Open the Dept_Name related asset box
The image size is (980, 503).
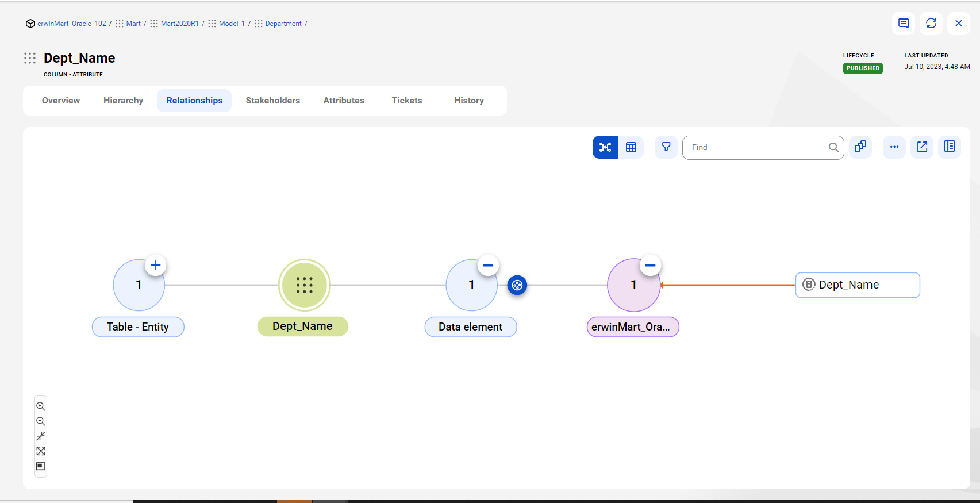coord(858,285)
